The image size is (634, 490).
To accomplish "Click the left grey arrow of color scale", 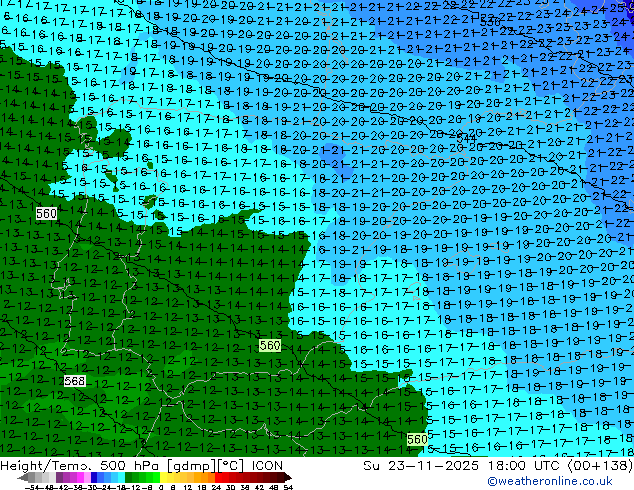I will tap(22, 477).
